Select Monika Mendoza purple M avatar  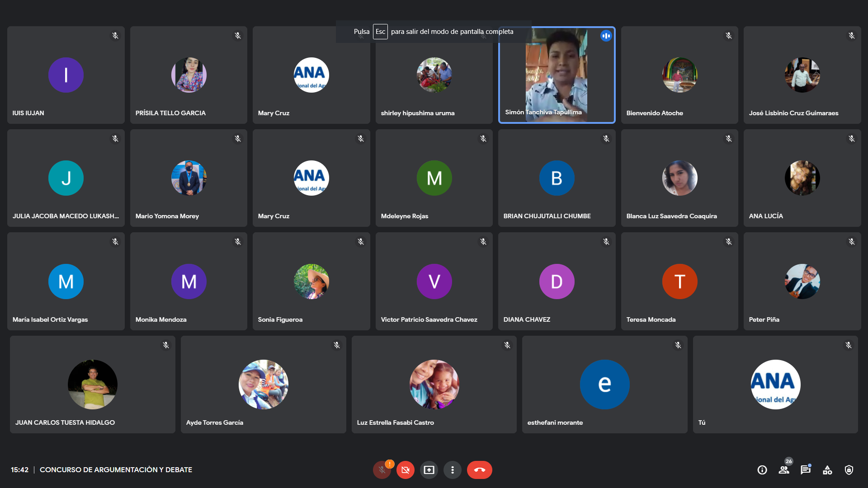[x=189, y=282]
